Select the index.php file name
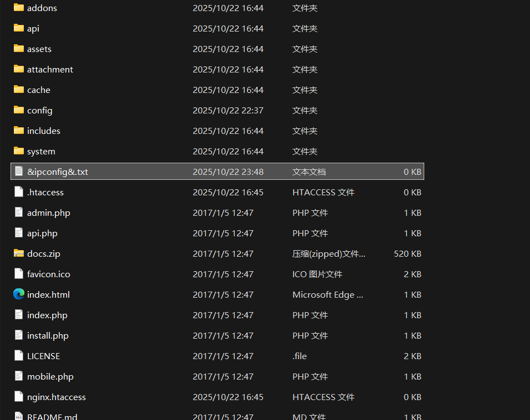The image size is (530, 420). coord(47,315)
